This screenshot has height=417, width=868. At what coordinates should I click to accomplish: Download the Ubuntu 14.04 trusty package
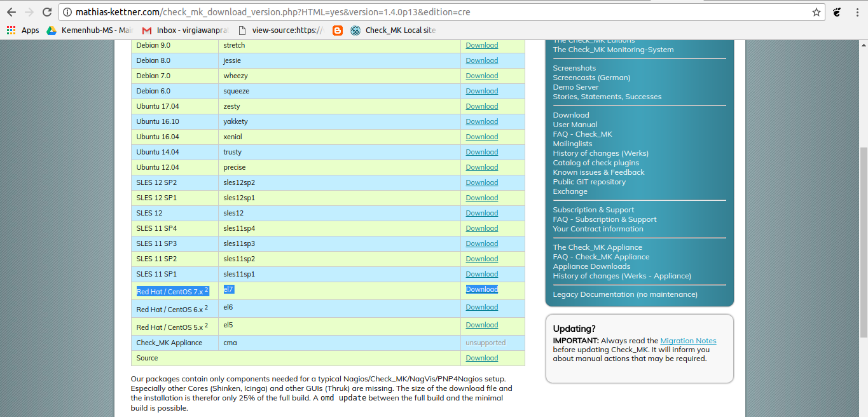point(481,152)
